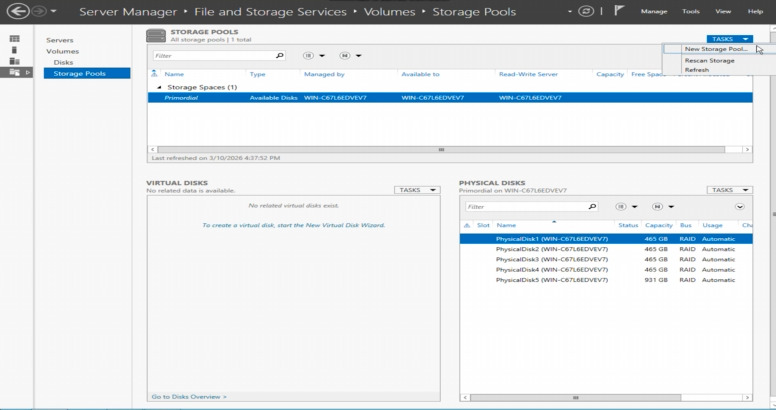The image size is (776, 410).
Task: Select Storage Pools in navigation pane
Action: point(87,73)
